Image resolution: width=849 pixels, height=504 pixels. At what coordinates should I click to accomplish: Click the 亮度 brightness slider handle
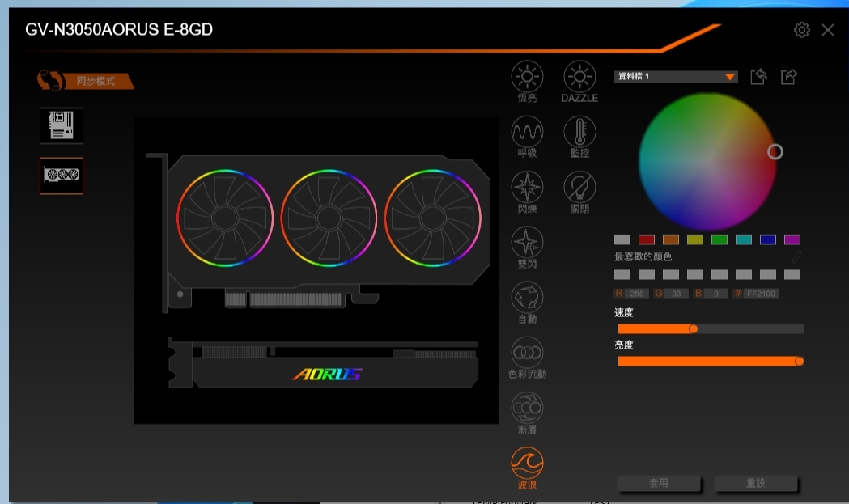(799, 361)
